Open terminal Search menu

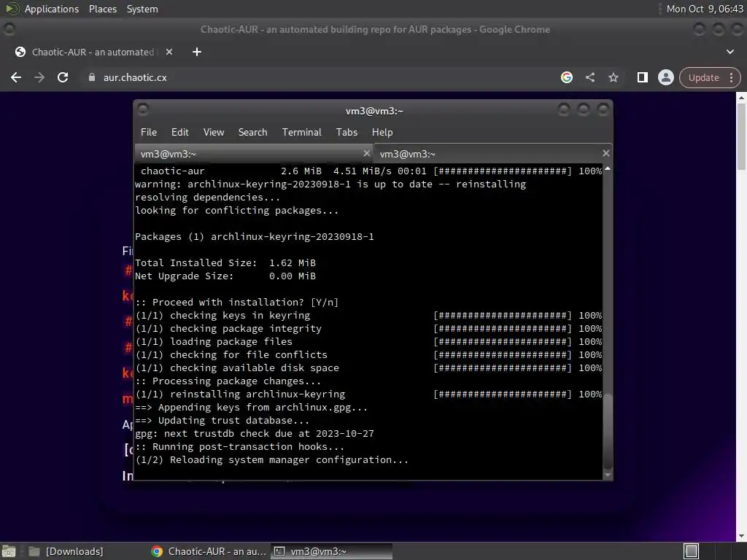pyautogui.click(x=252, y=133)
